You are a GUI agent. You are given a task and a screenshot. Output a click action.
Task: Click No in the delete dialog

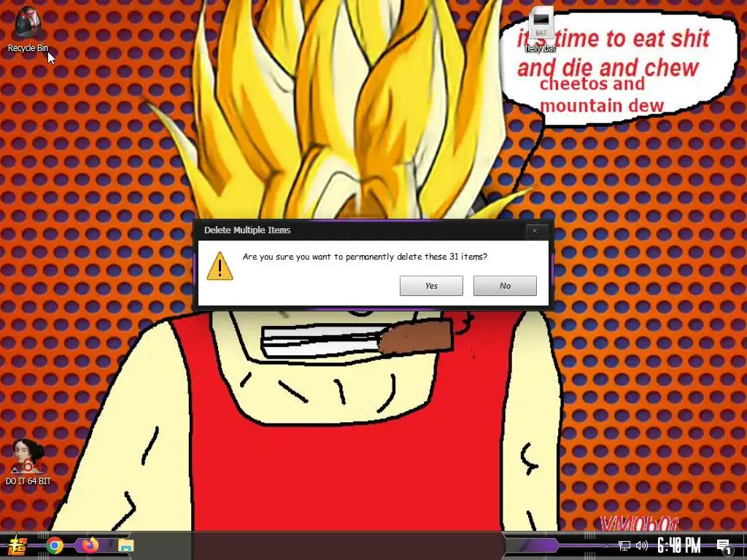click(x=505, y=286)
